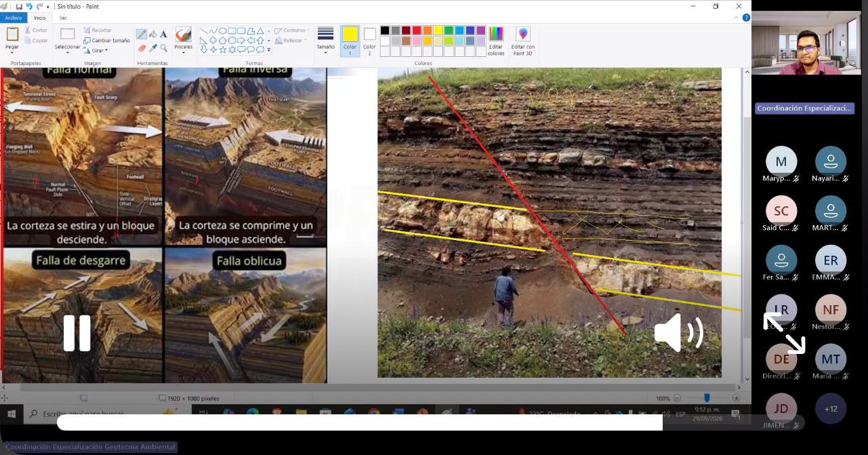Open the Archivo menu
Image resolution: width=868 pixels, height=455 pixels.
pyautogui.click(x=14, y=18)
